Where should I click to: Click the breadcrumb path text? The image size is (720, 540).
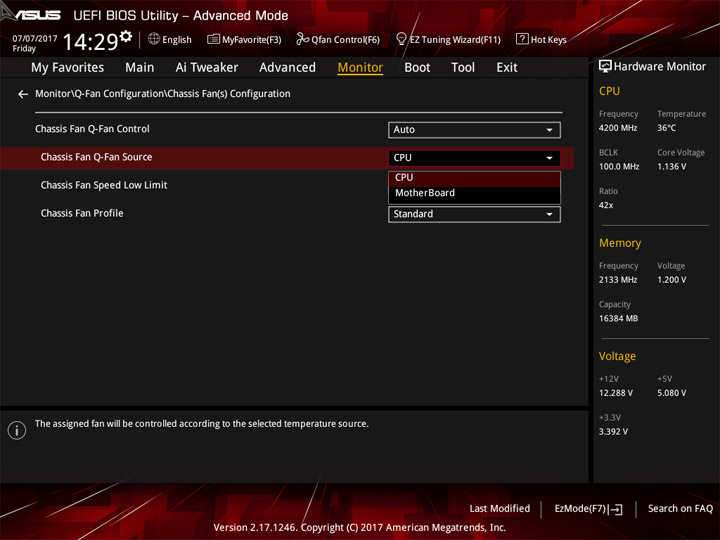pyautogui.click(x=163, y=94)
